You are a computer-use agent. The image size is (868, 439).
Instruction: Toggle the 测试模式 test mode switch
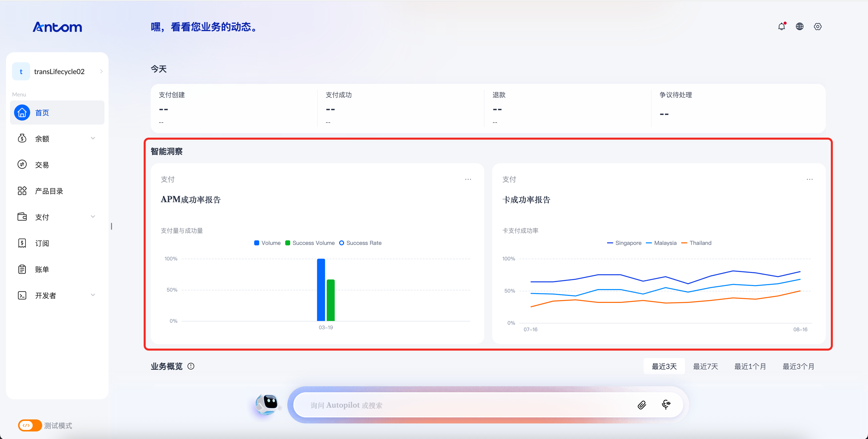click(30, 425)
